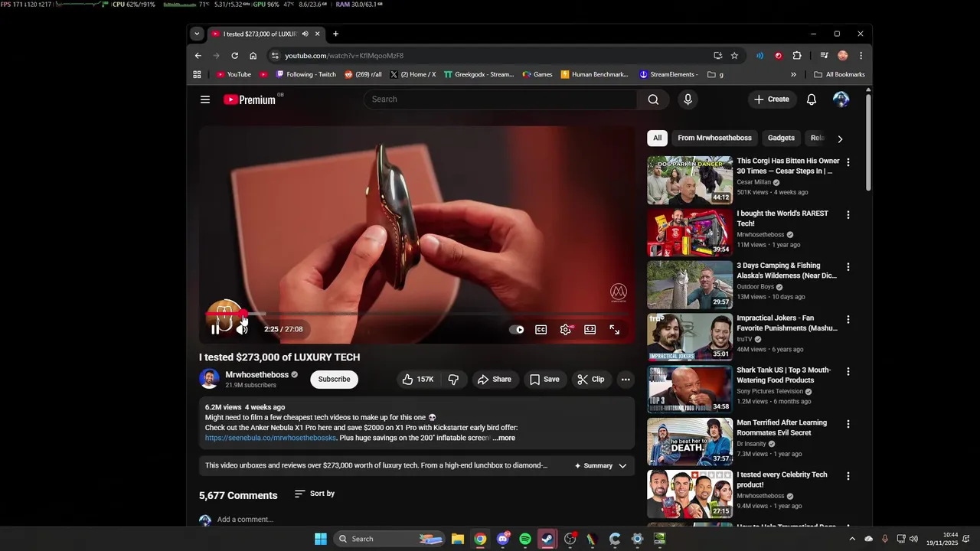
Task: Toggle the autoplay switch
Action: 517,330
